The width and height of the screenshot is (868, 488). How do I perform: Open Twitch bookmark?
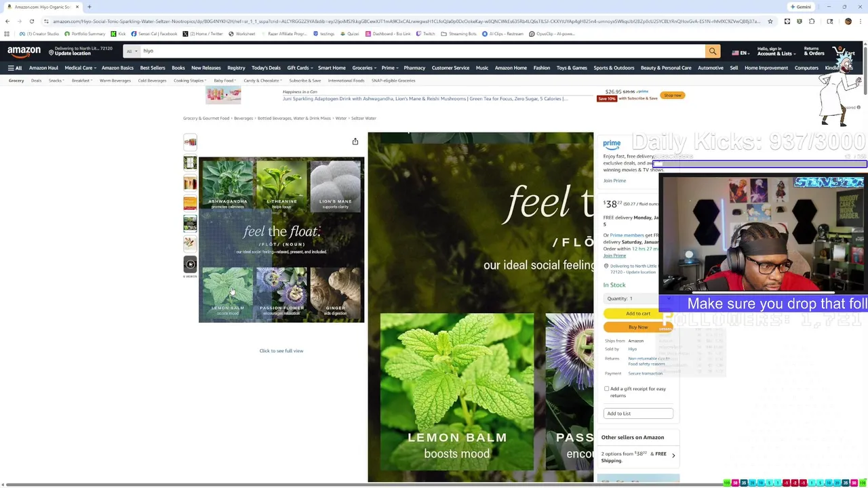point(425,34)
